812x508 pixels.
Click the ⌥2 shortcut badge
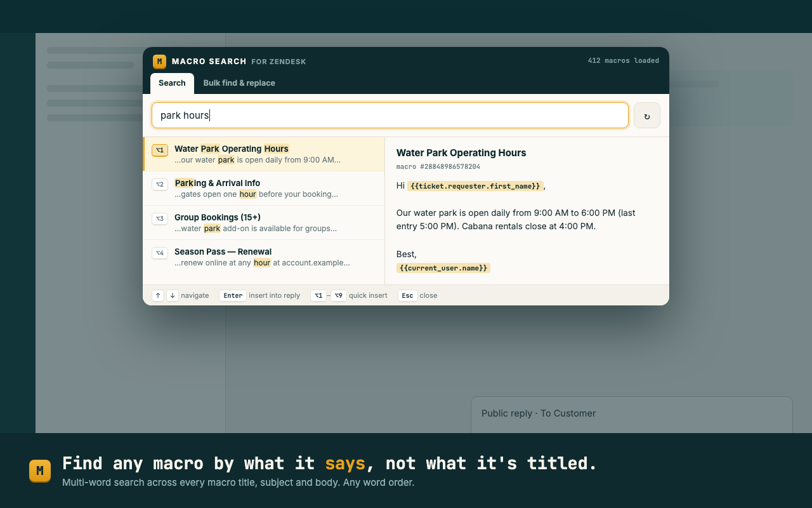pos(160,185)
